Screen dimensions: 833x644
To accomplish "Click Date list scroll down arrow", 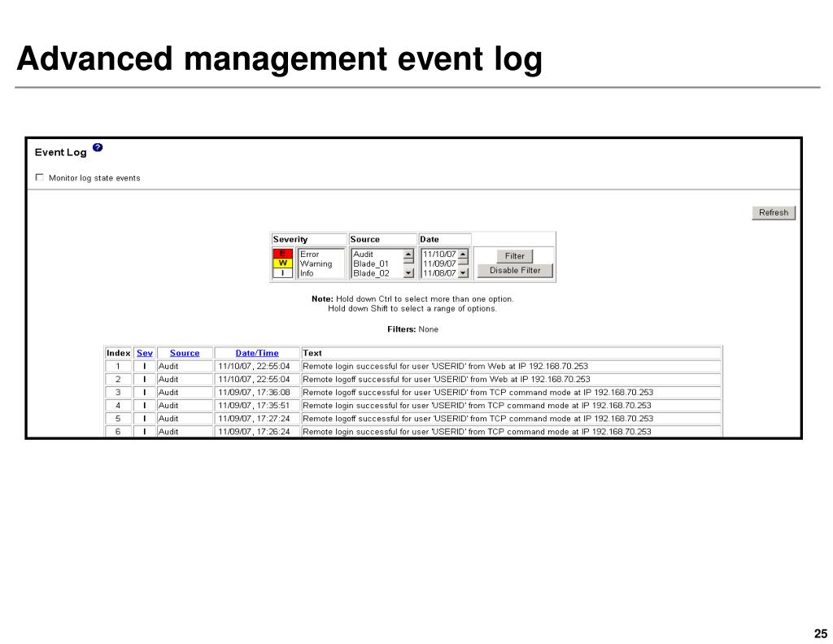I will (463, 273).
